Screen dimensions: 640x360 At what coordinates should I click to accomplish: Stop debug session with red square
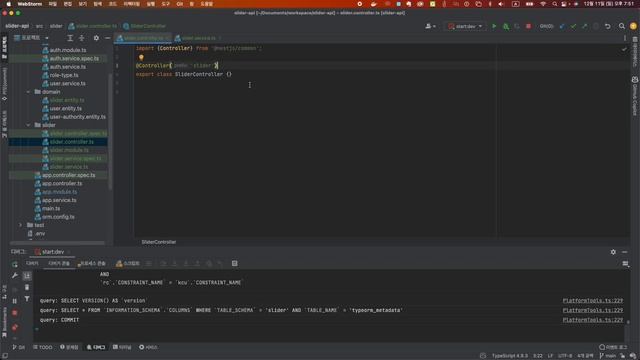(15, 313)
